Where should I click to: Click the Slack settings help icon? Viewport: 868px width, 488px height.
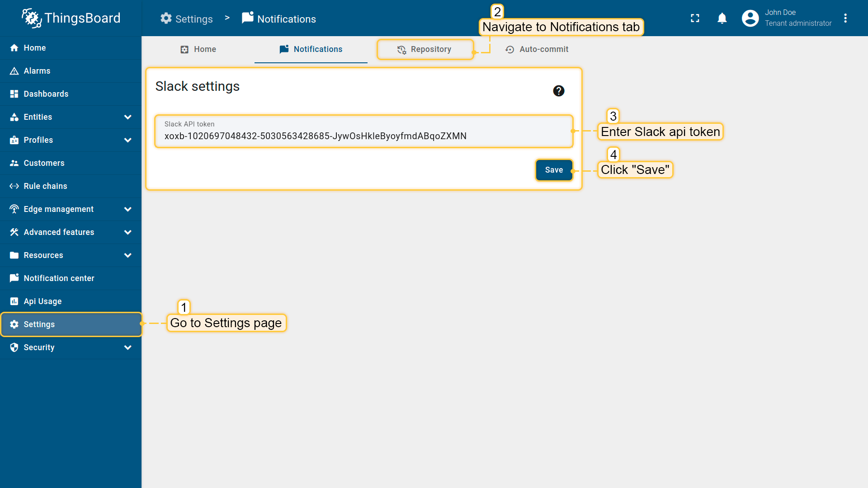point(559,91)
